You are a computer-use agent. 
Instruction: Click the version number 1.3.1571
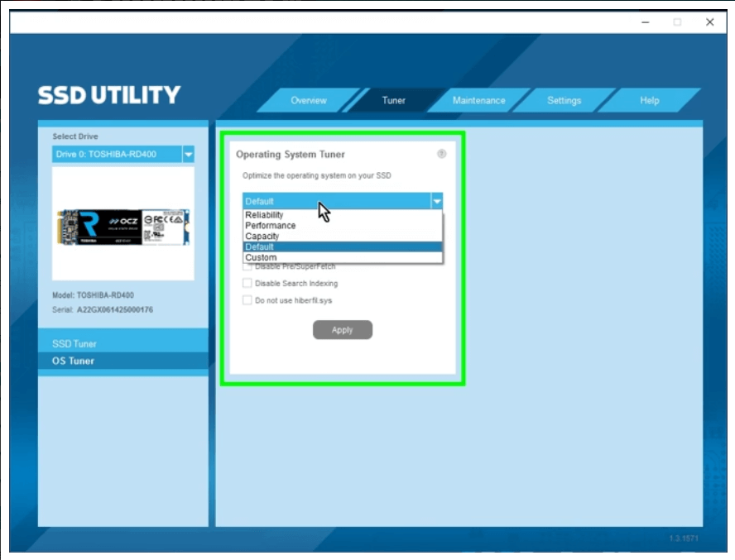684,538
